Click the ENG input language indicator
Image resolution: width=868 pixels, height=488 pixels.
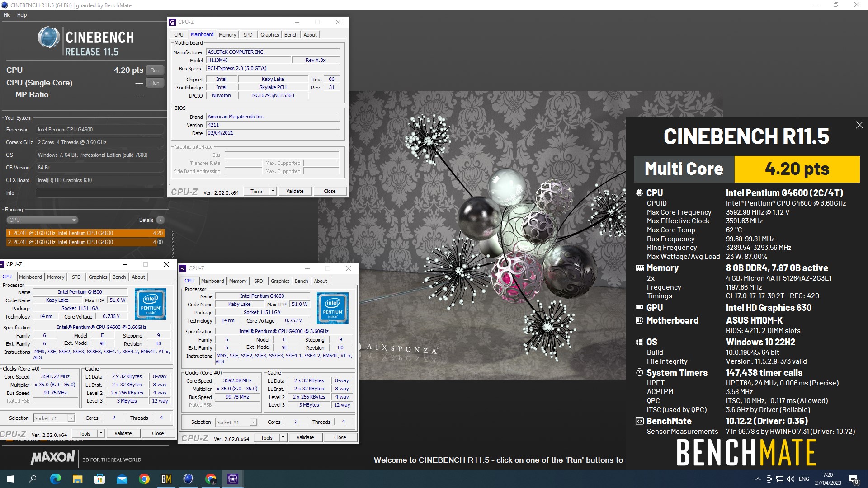point(804,479)
